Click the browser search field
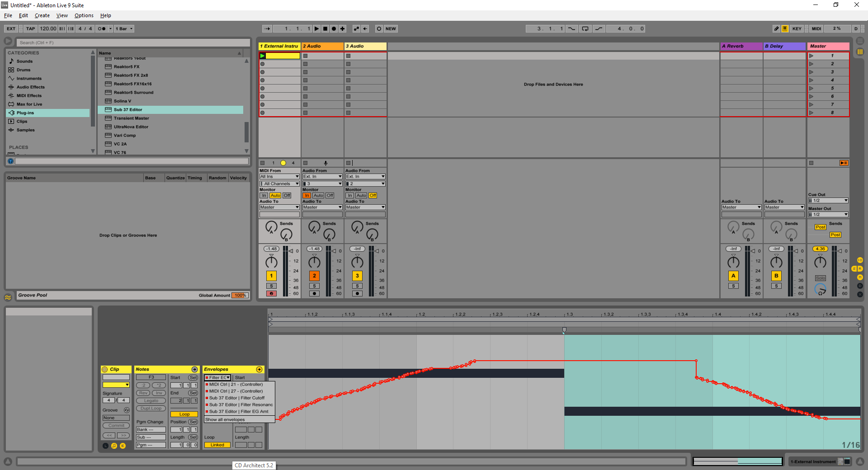The image size is (868, 470). tap(133, 42)
